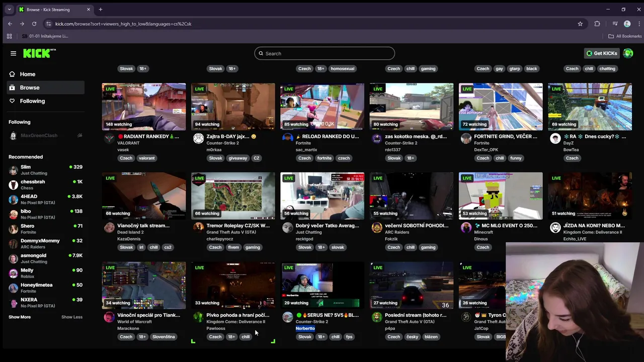644x362 pixels.
Task: Open the RADIANT RANKEDY stream title
Action: click(x=148, y=136)
